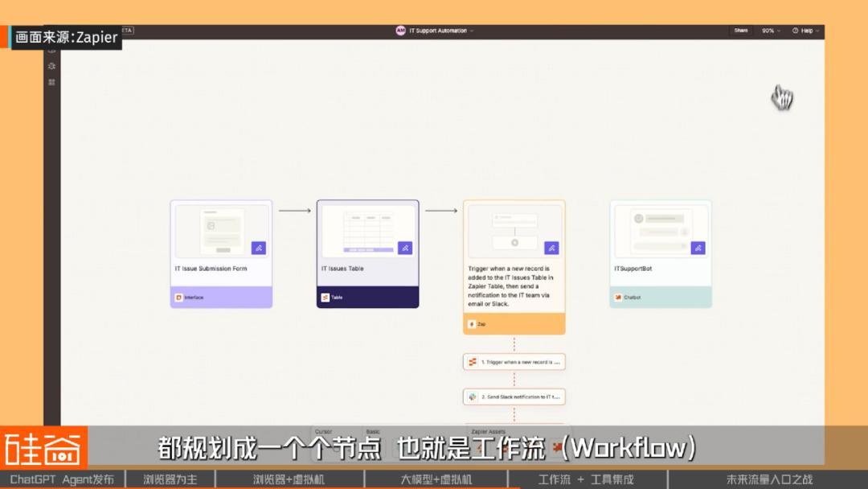Click edit icon on the Zap card
The image size is (868, 489).
pos(551,248)
